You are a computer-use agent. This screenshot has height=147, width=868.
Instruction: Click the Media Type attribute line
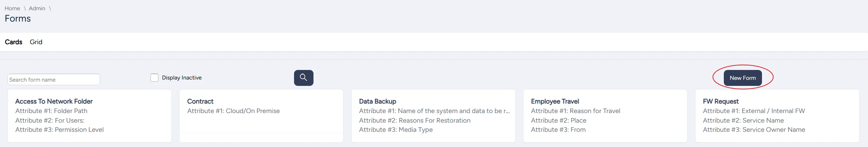(x=396, y=130)
